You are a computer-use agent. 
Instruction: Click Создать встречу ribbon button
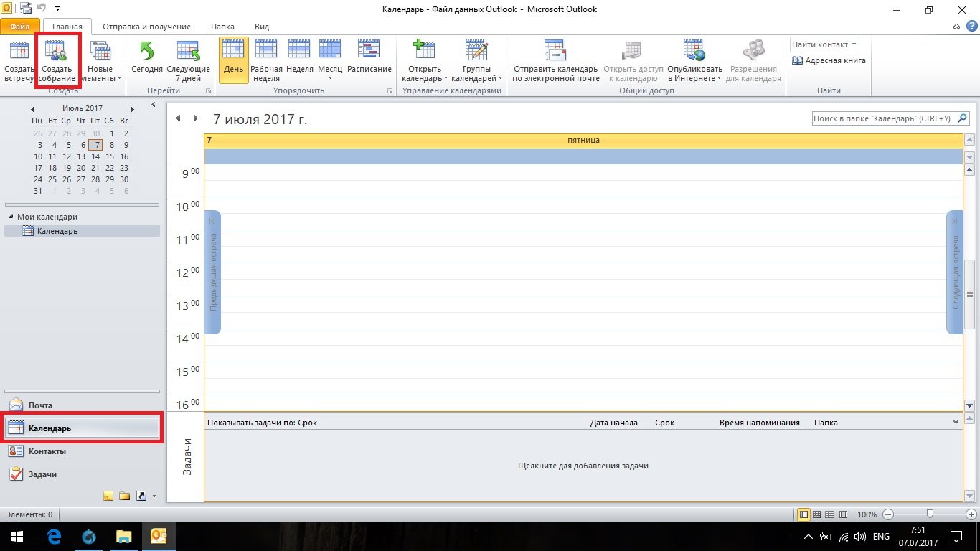tap(18, 62)
